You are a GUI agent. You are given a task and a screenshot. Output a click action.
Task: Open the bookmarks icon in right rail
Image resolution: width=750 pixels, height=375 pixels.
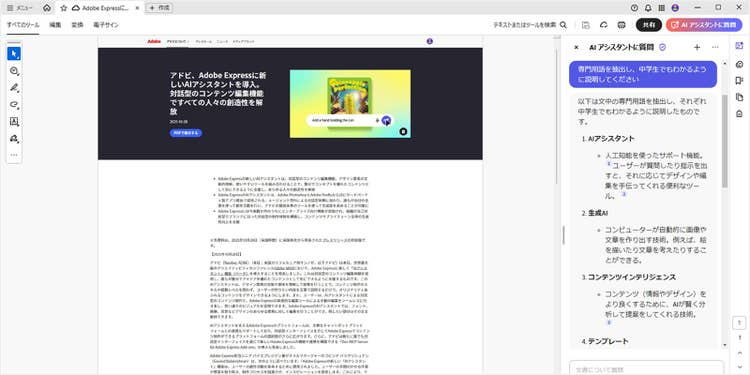coord(739,80)
